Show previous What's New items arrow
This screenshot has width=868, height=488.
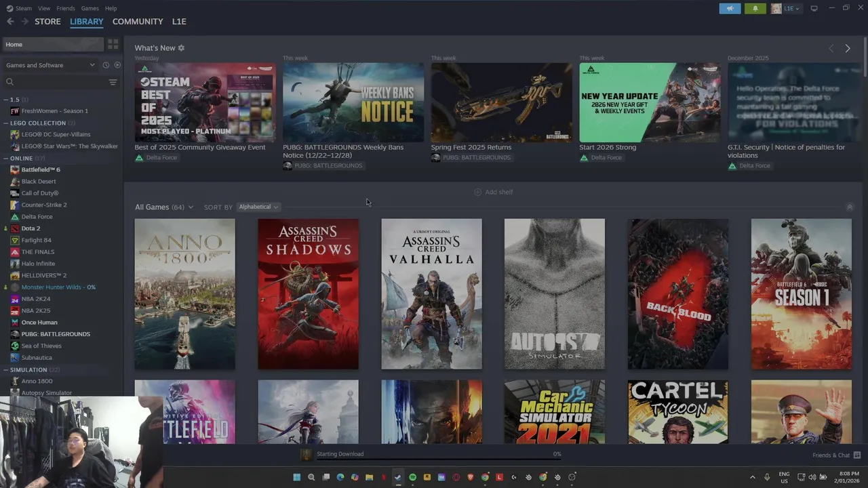pyautogui.click(x=831, y=48)
